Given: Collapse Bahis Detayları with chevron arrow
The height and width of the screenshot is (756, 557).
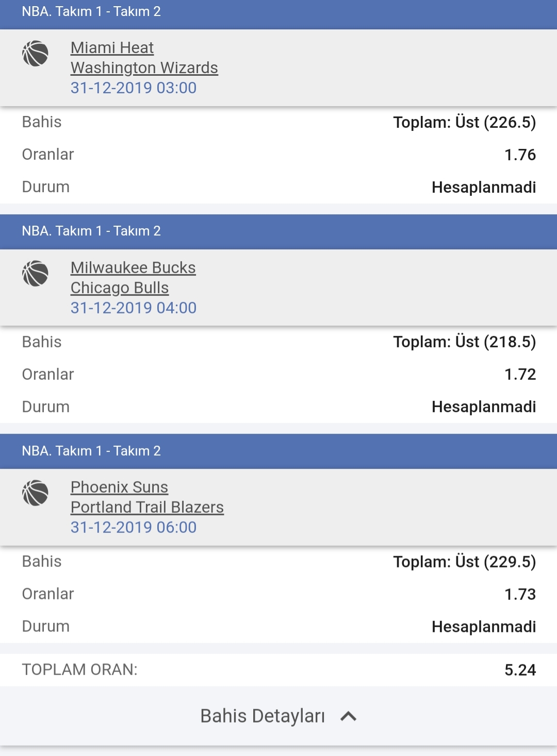Looking at the screenshot, I should (x=349, y=716).
